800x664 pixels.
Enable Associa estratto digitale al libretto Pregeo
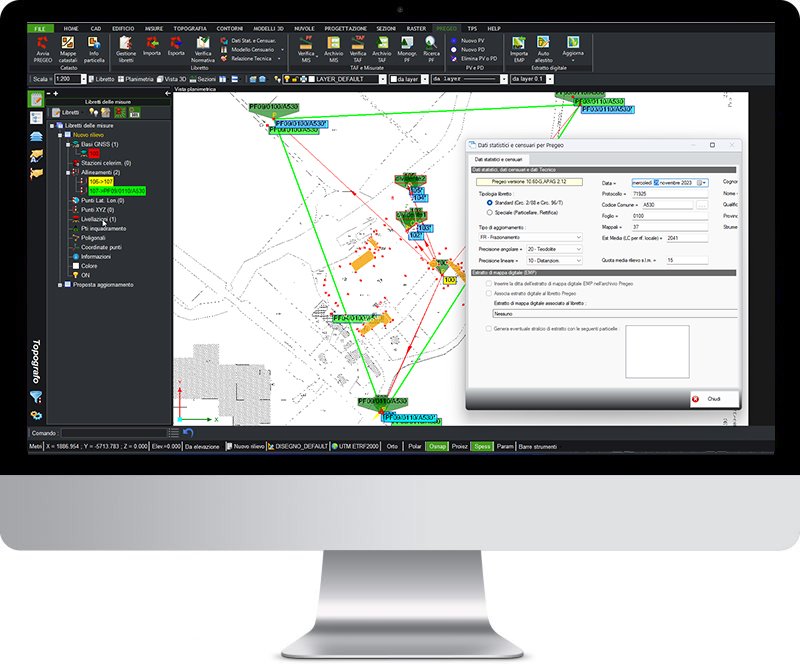pos(488,294)
